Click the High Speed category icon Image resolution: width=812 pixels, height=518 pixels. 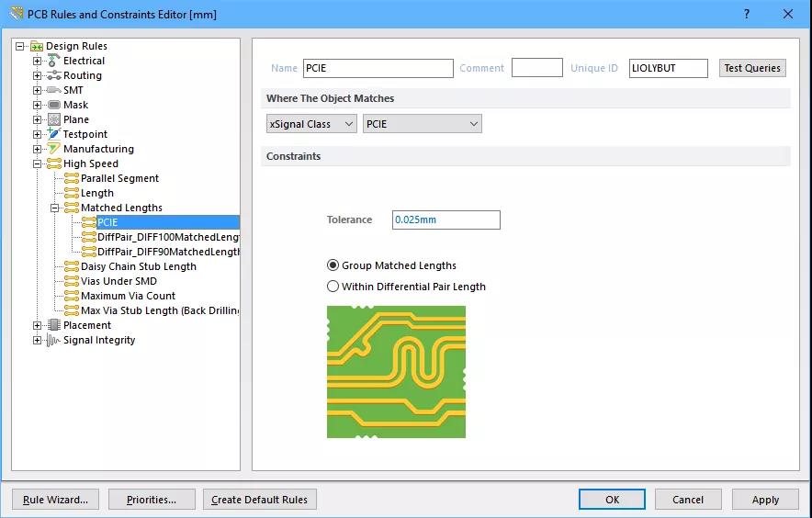click(54, 163)
